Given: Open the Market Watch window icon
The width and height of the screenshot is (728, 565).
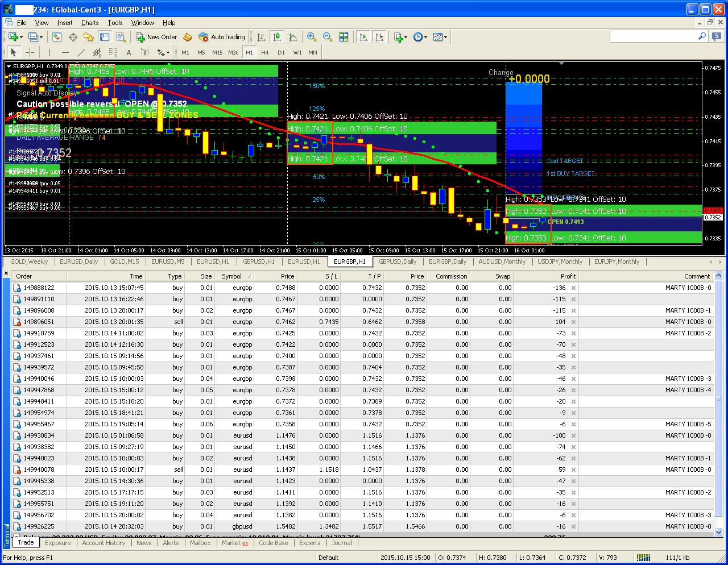Looking at the screenshot, I should pyautogui.click(x=57, y=37).
